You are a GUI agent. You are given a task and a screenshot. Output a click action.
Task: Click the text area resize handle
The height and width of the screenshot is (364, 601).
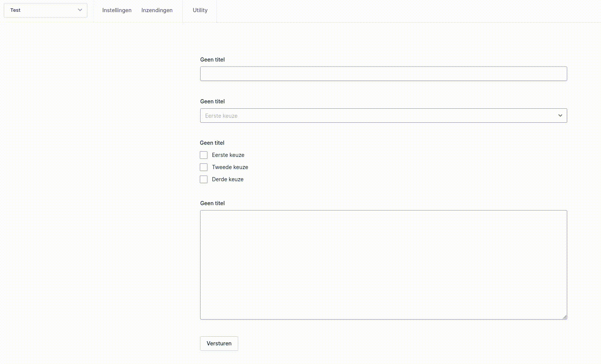coord(565,317)
